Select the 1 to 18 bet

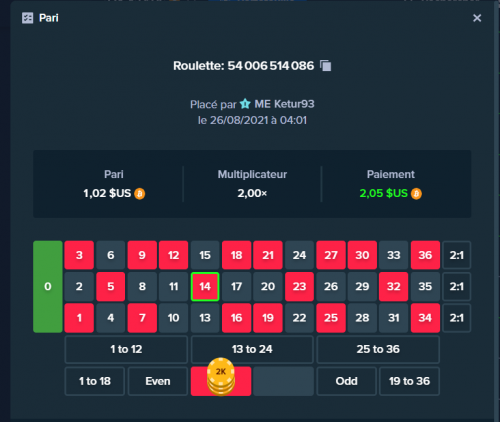95,381
